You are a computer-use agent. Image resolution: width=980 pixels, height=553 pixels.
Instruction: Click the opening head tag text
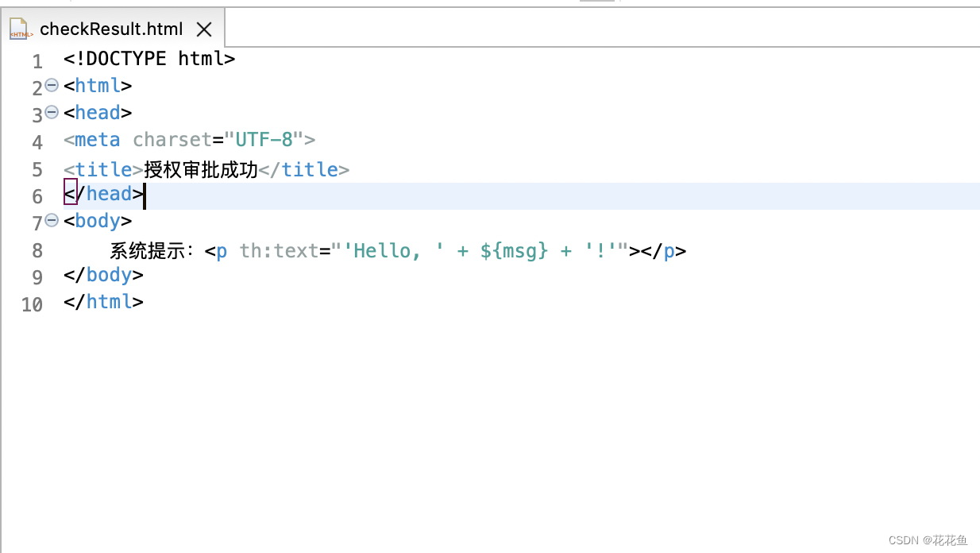98,113
